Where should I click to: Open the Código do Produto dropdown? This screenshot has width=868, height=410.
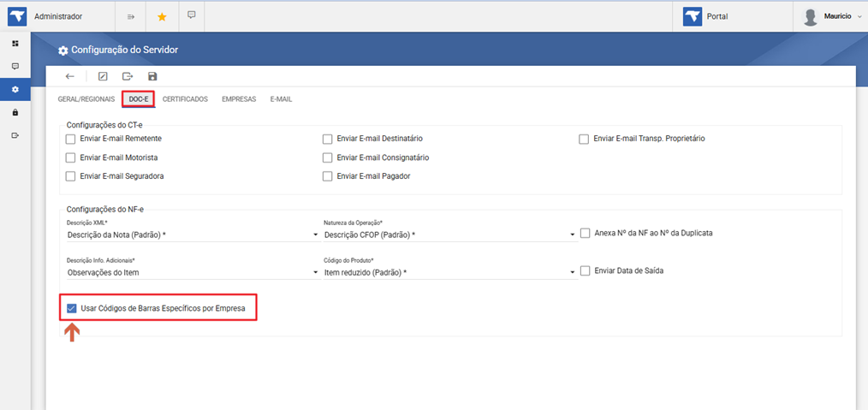449,272
